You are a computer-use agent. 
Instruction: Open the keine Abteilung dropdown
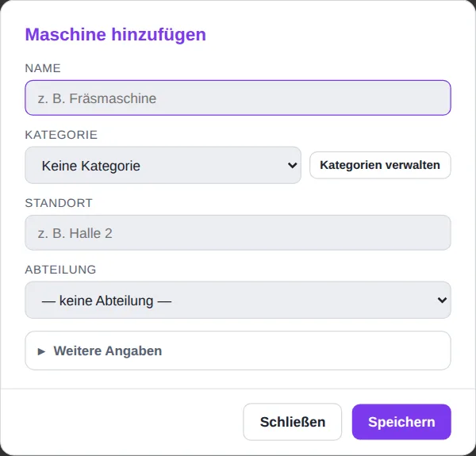click(238, 300)
